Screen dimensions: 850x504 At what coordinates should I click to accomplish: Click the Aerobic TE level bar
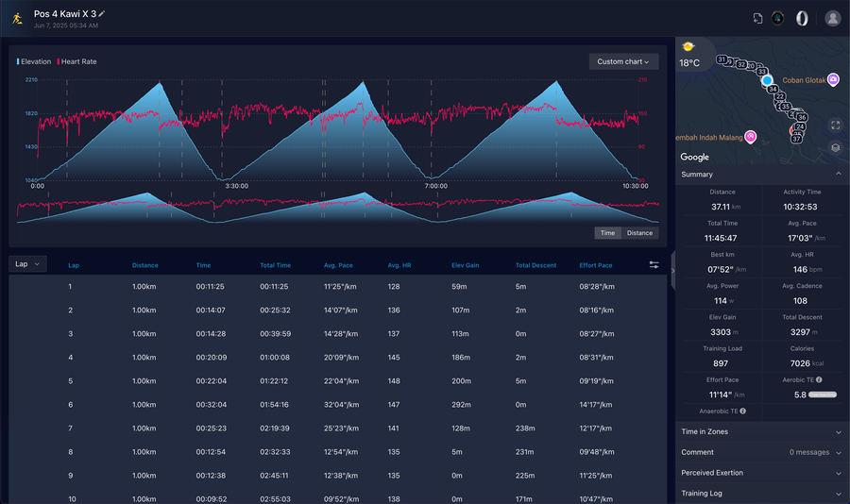pos(823,395)
